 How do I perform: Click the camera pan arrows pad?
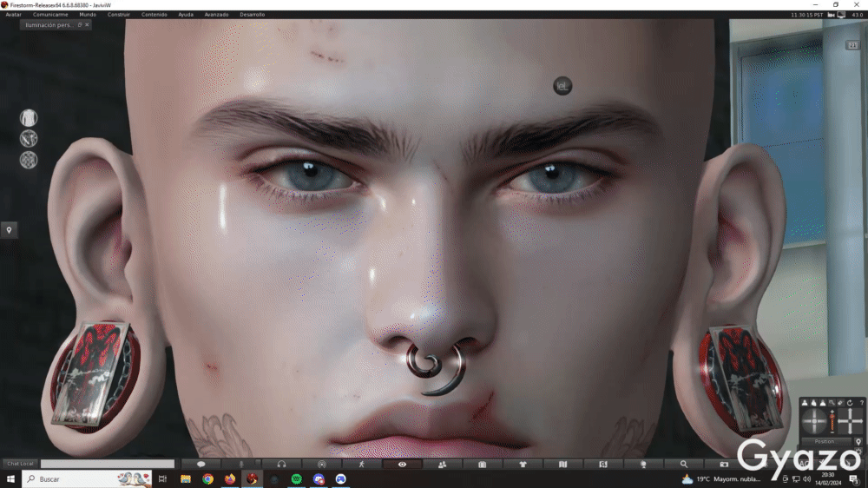click(851, 421)
